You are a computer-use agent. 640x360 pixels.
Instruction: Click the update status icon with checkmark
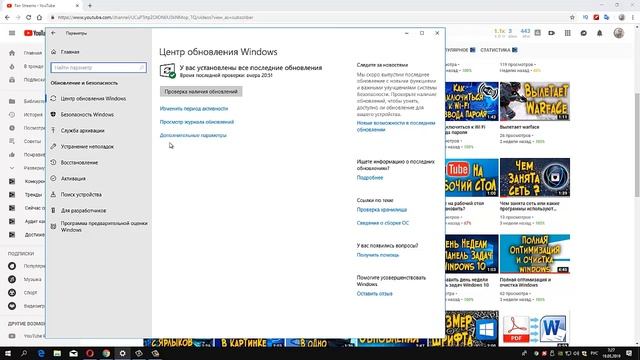coord(167,71)
